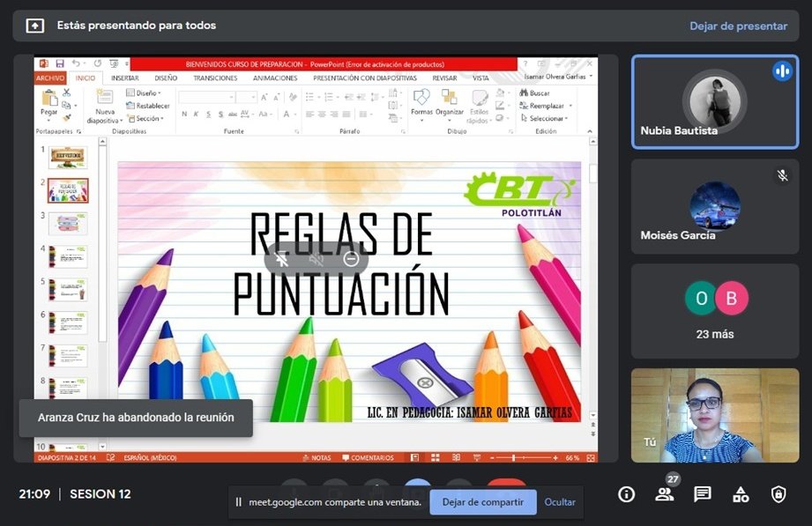Toggle the COMENTARIOS pane
The height and width of the screenshot is (526, 812).
368,457
